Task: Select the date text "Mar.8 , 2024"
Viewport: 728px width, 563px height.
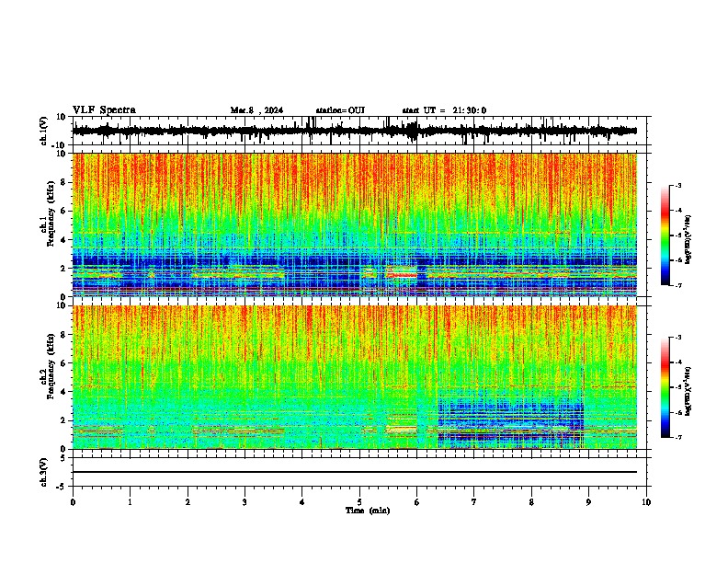Action: point(256,110)
